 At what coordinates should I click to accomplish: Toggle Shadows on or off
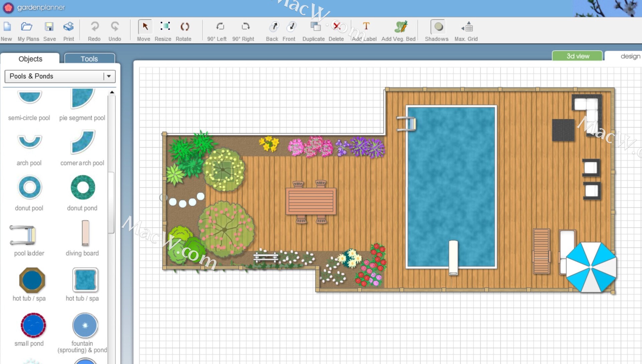[438, 27]
